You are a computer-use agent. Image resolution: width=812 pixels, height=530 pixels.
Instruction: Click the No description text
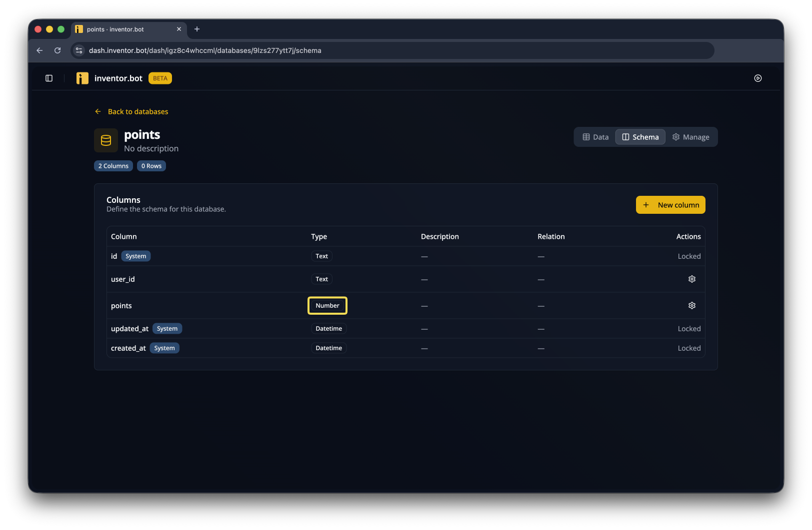(x=151, y=149)
